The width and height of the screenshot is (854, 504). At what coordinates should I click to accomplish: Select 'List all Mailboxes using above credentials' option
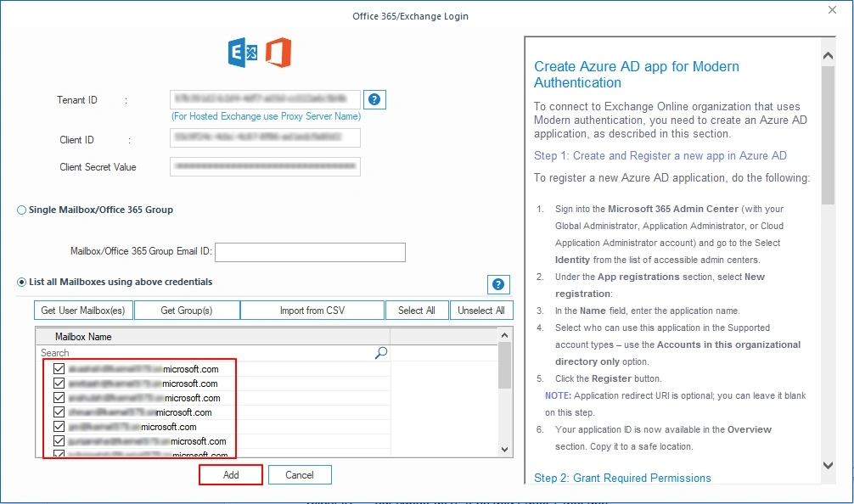(x=20, y=283)
